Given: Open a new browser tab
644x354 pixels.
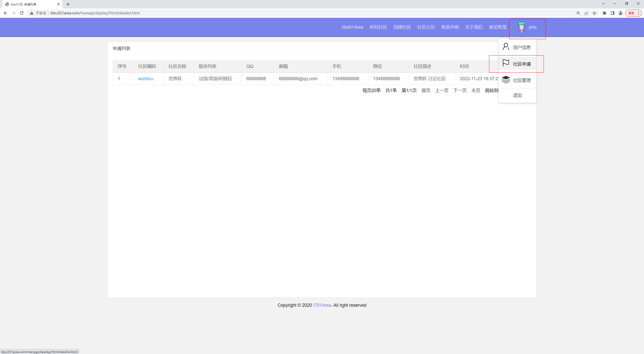Looking at the screenshot, I should click(x=68, y=4).
